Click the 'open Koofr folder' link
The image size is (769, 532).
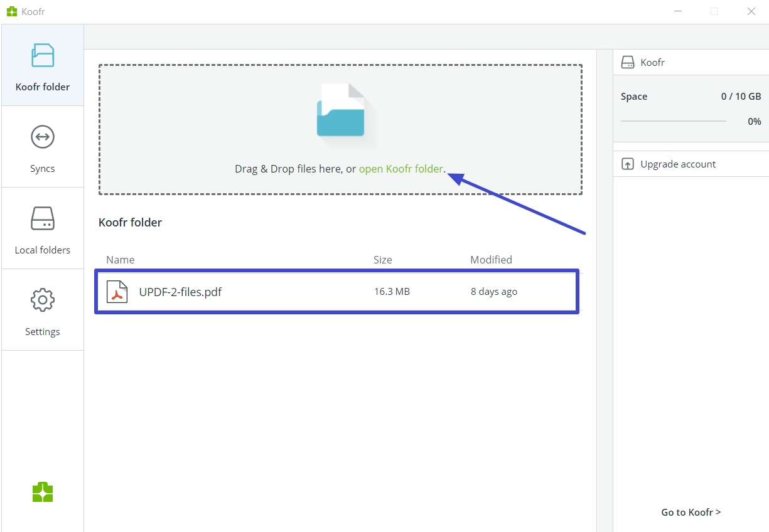401,169
